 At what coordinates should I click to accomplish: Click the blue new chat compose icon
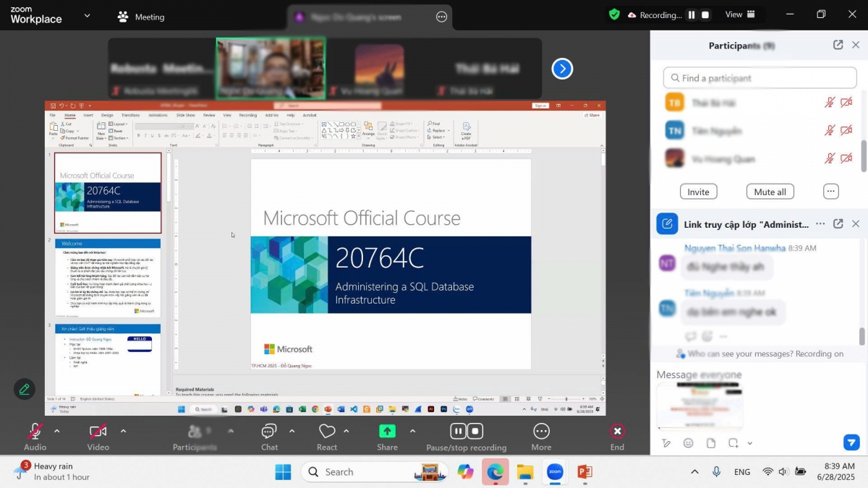[x=667, y=224]
